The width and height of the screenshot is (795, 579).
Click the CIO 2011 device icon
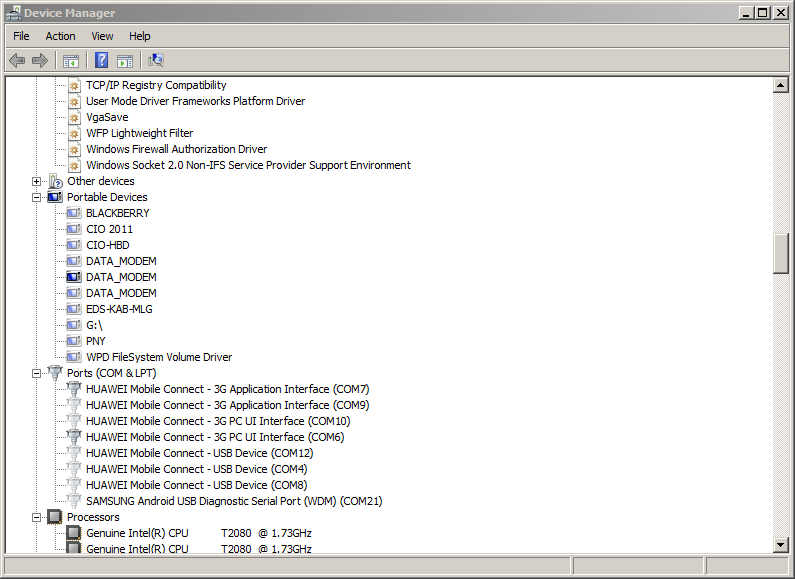[x=74, y=229]
